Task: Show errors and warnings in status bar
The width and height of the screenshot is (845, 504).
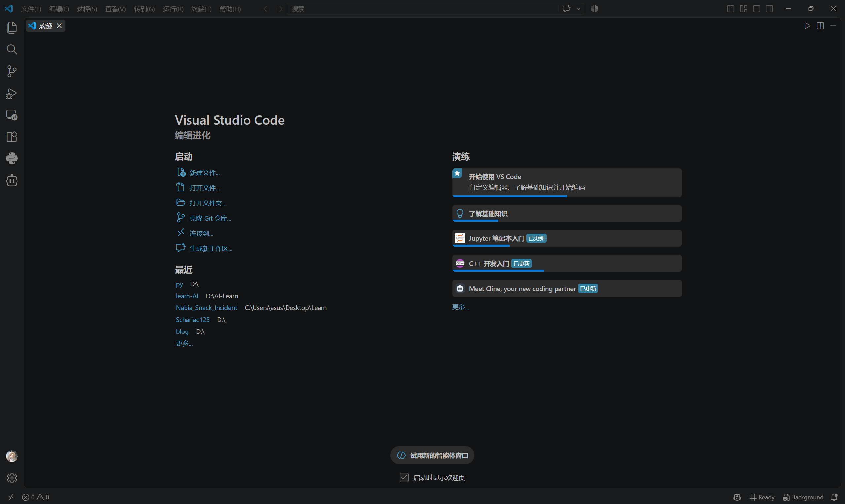Action: (x=36, y=497)
